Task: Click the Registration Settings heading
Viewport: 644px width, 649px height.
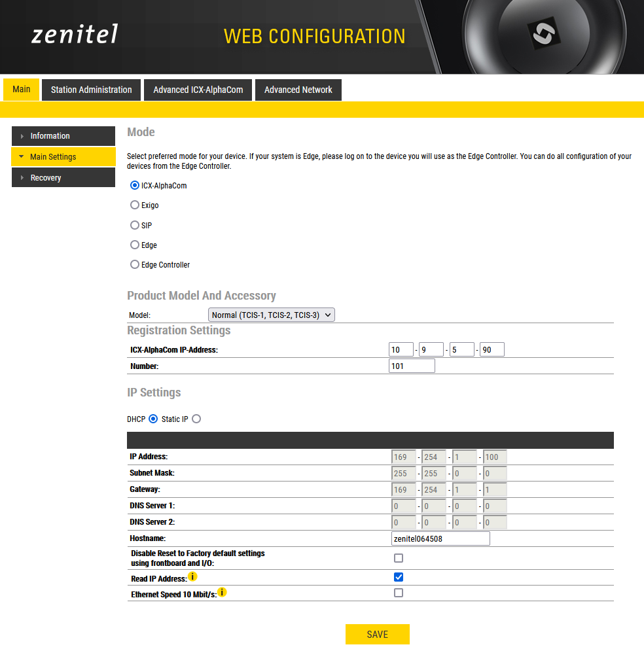Action: tap(179, 330)
